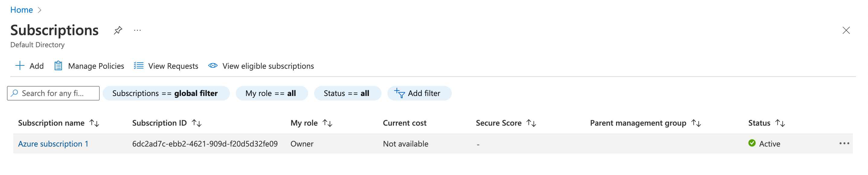The image size is (868, 175).
Task: Go to the Home breadcrumb link
Action: pos(21,10)
